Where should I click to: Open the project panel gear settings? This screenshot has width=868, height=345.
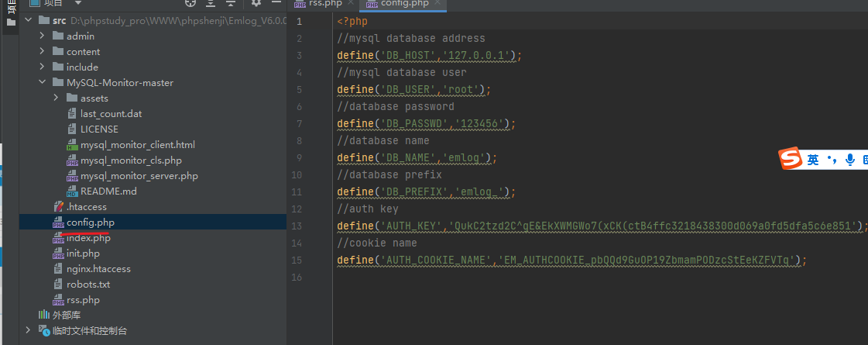point(256,3)
